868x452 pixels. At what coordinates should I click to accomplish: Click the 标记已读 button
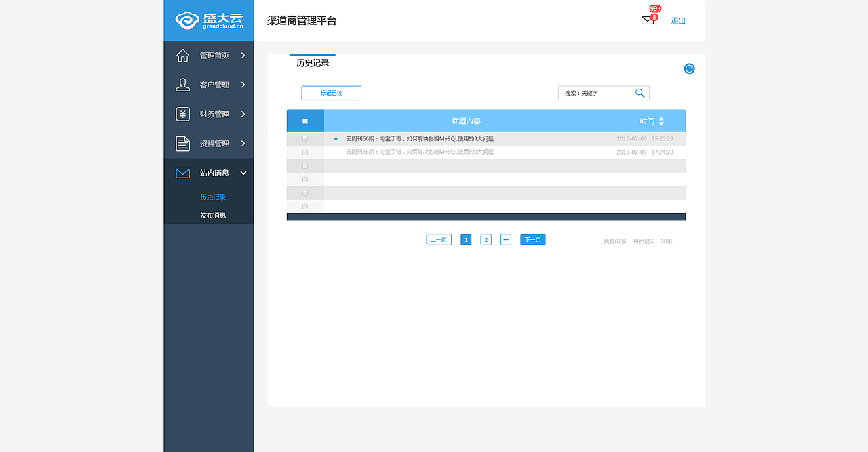click(332, 93)
